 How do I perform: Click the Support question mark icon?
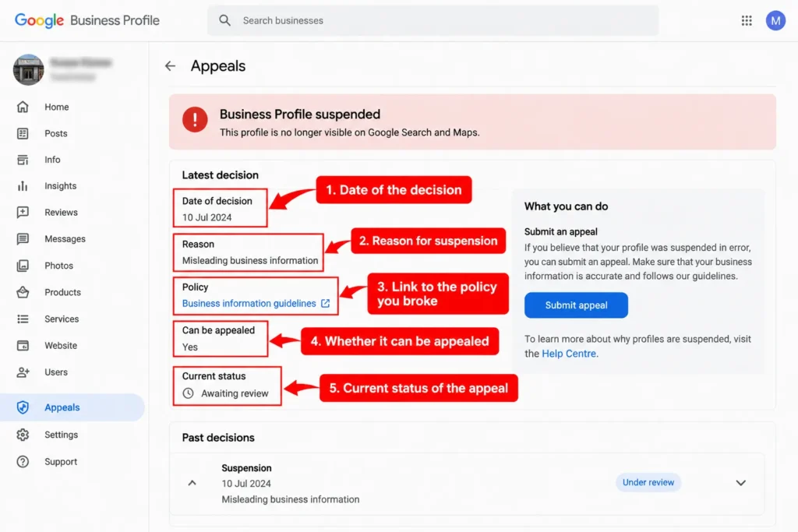coord(23,462)
